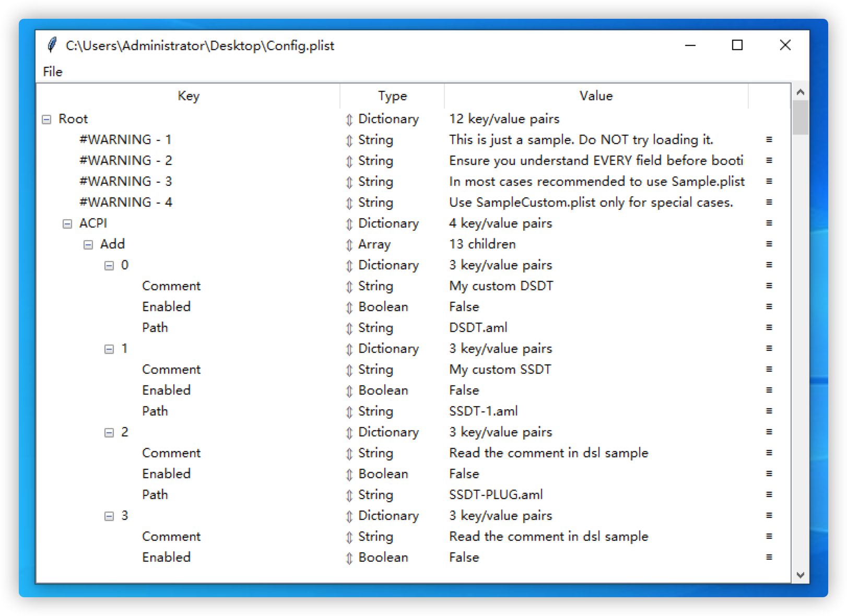The height and width of the screenshot is (616, 847).
Task: Click the Value column header
Action: click(596, 96)
